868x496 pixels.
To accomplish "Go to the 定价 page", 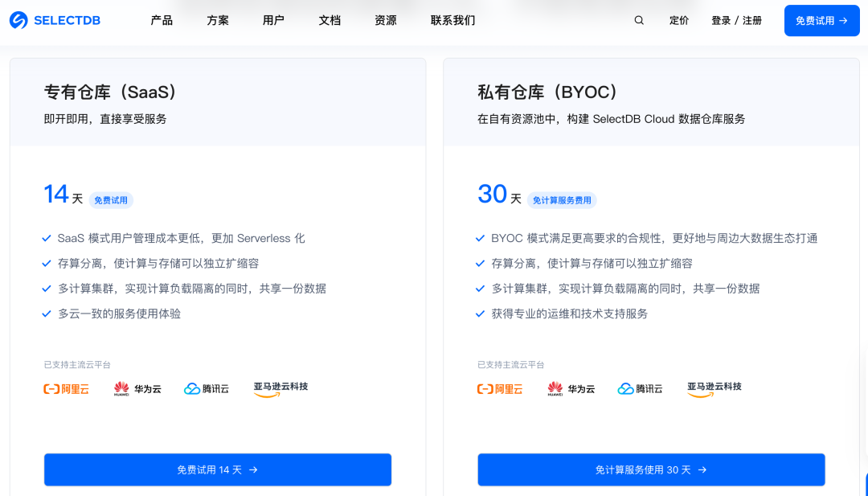I will (x=679, y=20).
